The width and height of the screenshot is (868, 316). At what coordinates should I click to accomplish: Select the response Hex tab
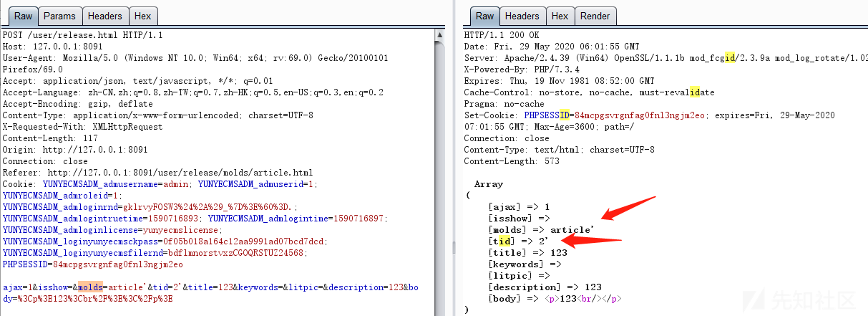pyautogui.click(x=560, y=16)
